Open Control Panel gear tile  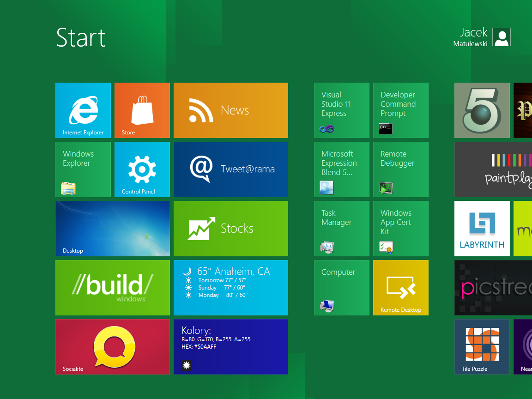point(142,169)
